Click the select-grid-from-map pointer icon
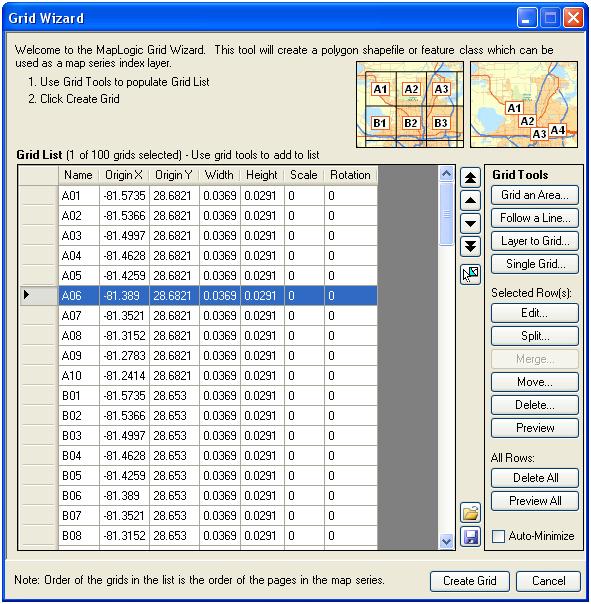Image resolution: width=591 pixels, height=604 pixels. (470, 274)
